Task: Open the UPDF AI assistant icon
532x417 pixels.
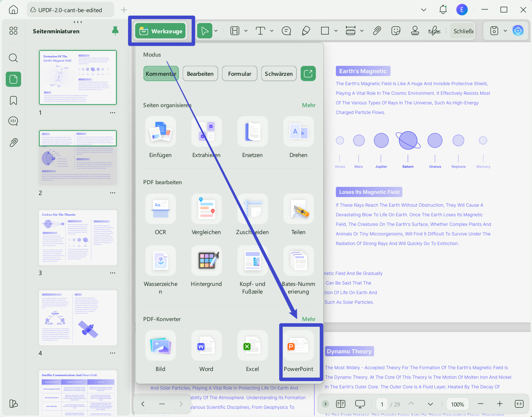Action: click(518, 31)
